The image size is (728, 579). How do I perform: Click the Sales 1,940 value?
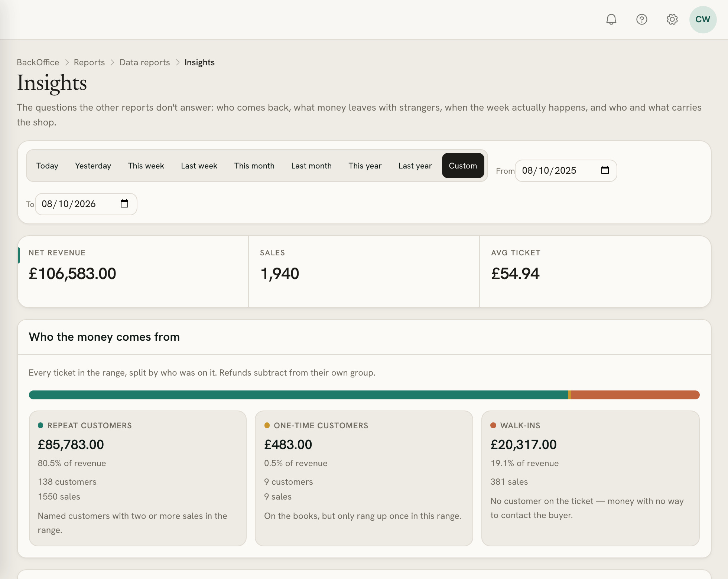click(x=280, y=274)
